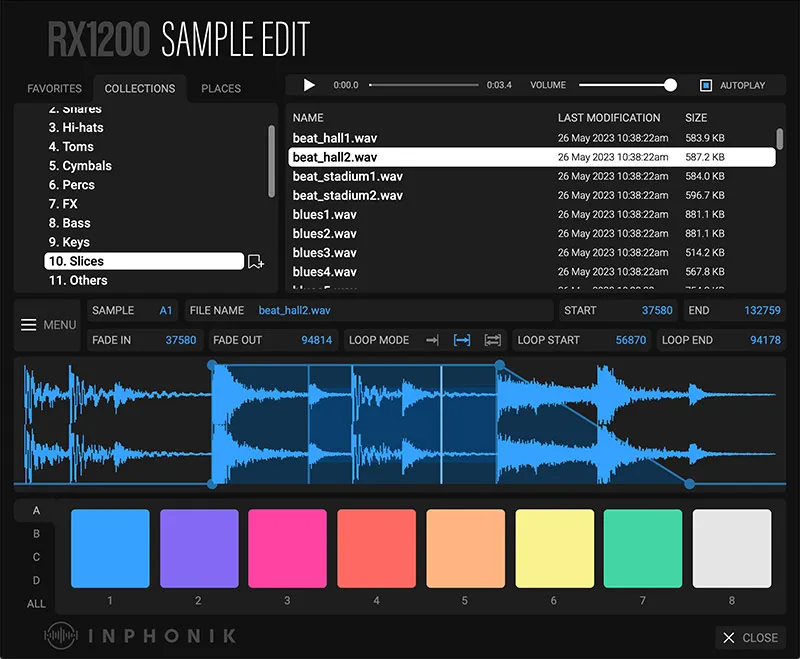Toggle the Autoplay checkbox
This screenshot has height=659, width=800.
pyautogui.click(x=706, y=85)
